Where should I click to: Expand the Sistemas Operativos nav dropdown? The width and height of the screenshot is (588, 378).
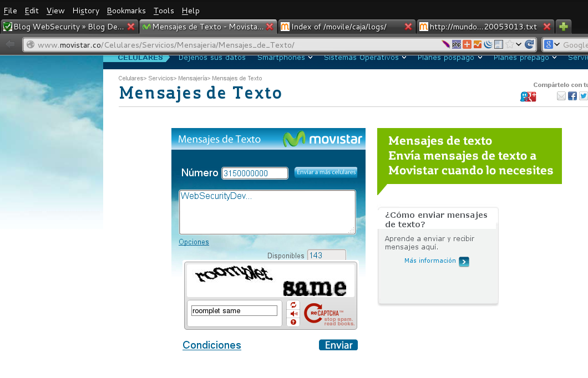365,58
